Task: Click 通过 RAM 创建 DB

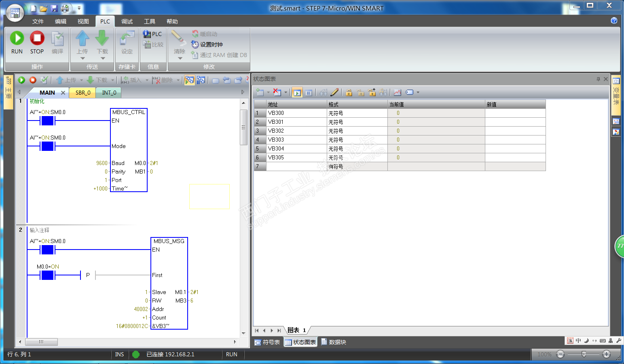Action: point(219,55)
